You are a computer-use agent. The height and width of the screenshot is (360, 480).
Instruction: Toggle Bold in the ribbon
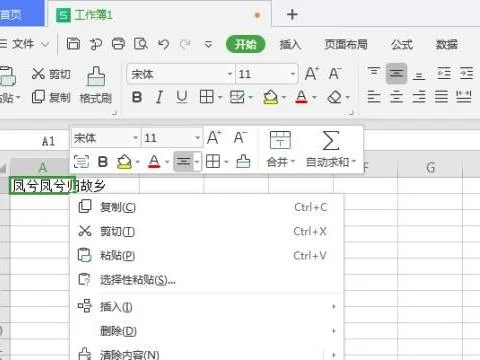tap(137, 97)
